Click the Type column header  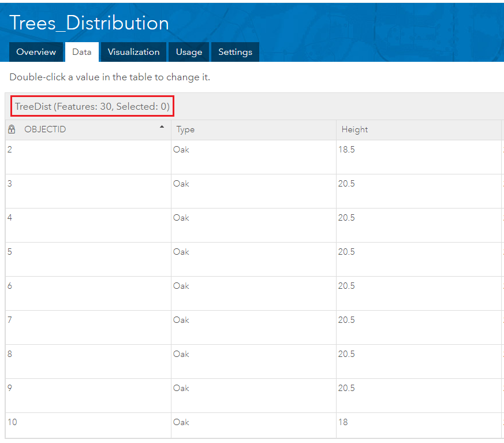click(x=185, y=130)
